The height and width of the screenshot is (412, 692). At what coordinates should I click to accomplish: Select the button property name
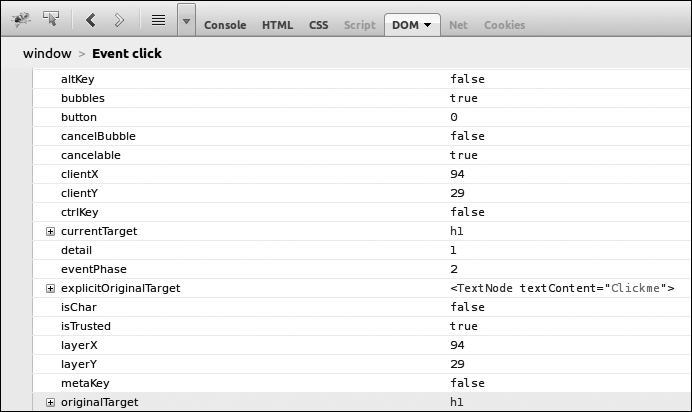tap(79, 117)
